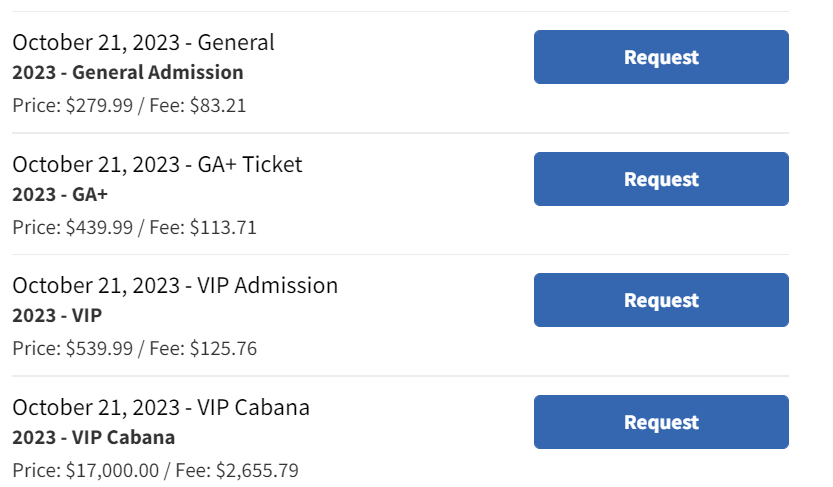The image size is (833, 487).
Task: Select the 'October 21, 2023 - VIP Cabana' heading
Action: point(161,407)
